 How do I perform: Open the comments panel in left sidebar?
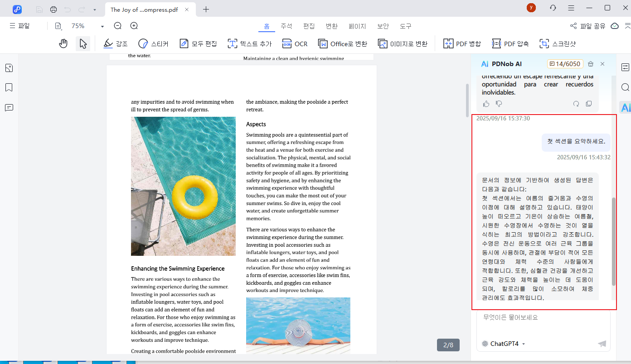pos(9,107)
